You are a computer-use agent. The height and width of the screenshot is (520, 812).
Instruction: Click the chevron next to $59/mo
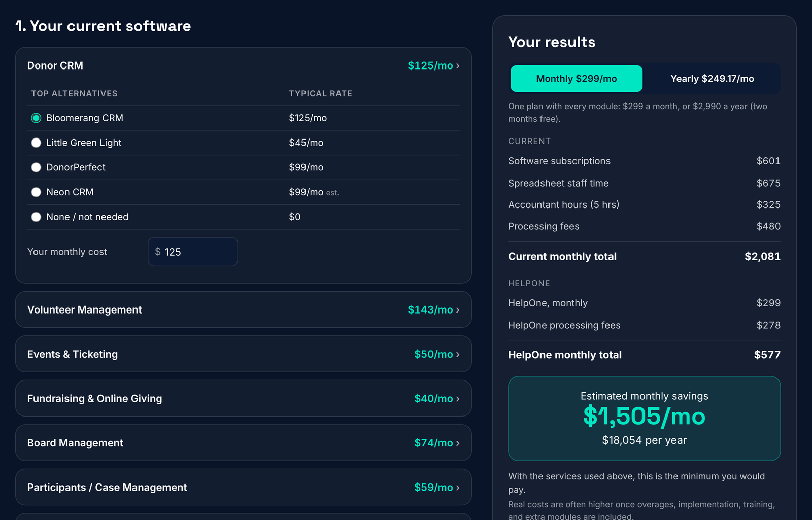click(x=458, y=488)
